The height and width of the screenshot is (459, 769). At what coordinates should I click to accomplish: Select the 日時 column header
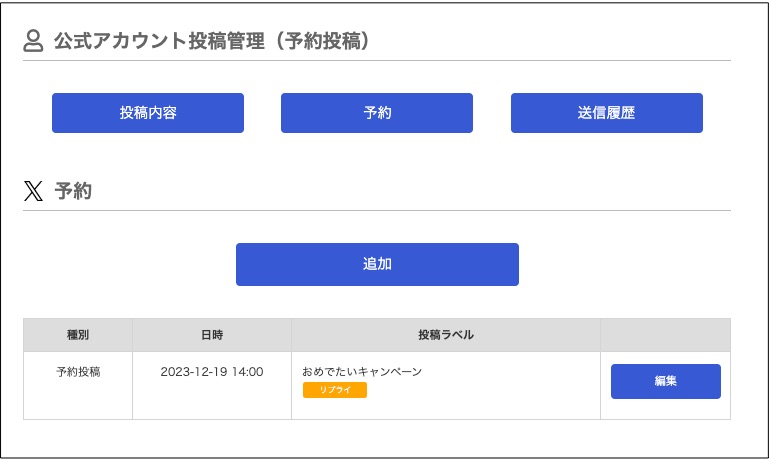click(x=212, y=335)
